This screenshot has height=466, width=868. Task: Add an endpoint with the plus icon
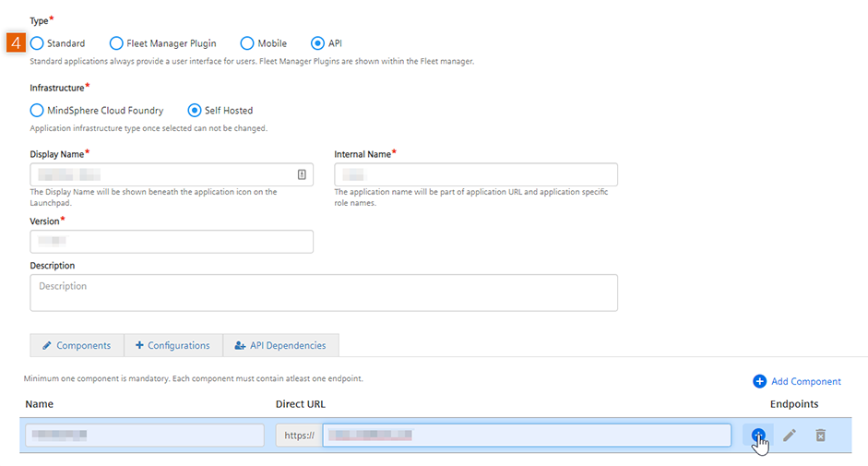758,435
